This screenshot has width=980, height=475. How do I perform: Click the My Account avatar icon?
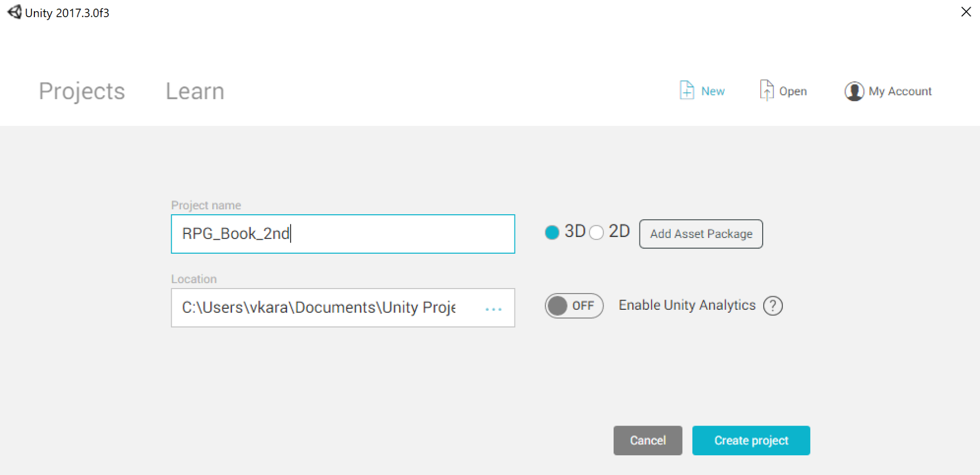854,91
